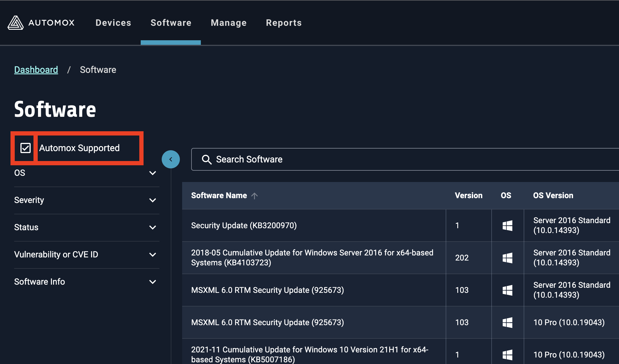Click Server 2016 Standard in KB3200970 row
Screen dimensions: 619x364
pos(572,225)
